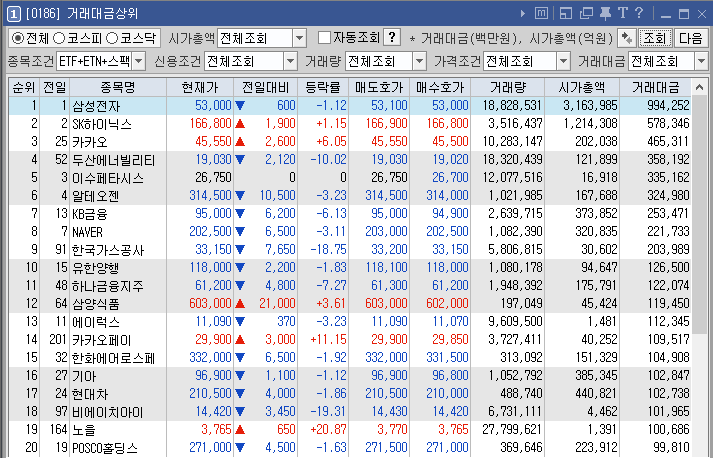The image size is (713, 458).
Task: Open the 거래대금 dropdown
Action: click(701, 61)
